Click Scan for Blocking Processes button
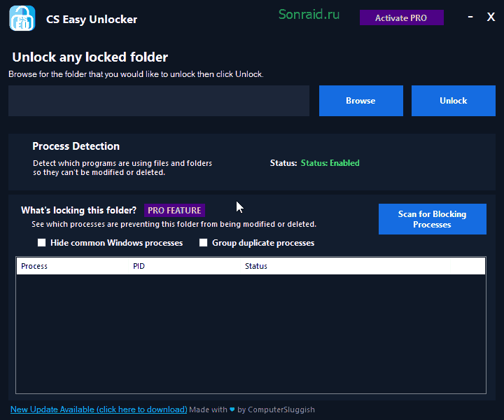 [x=433, y=219]
